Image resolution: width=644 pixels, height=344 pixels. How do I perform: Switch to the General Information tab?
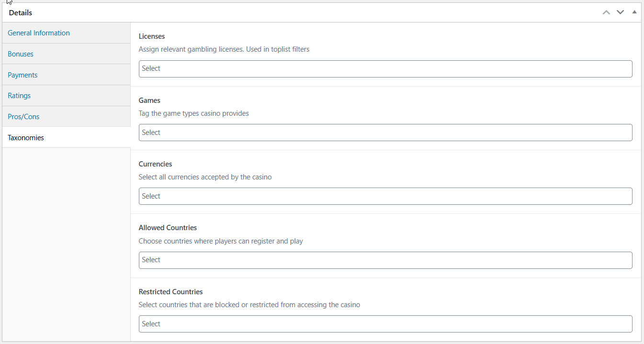(38, 33)
